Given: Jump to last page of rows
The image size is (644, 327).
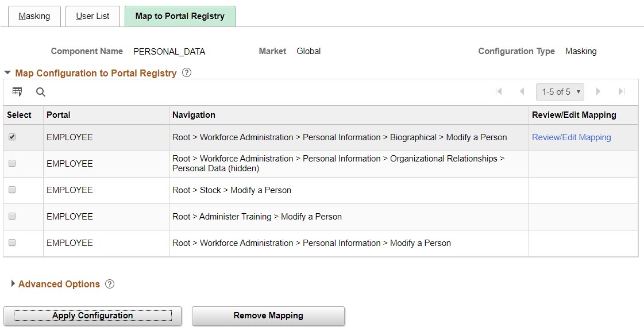Looking at the screenshot, I should pos(621,91).
